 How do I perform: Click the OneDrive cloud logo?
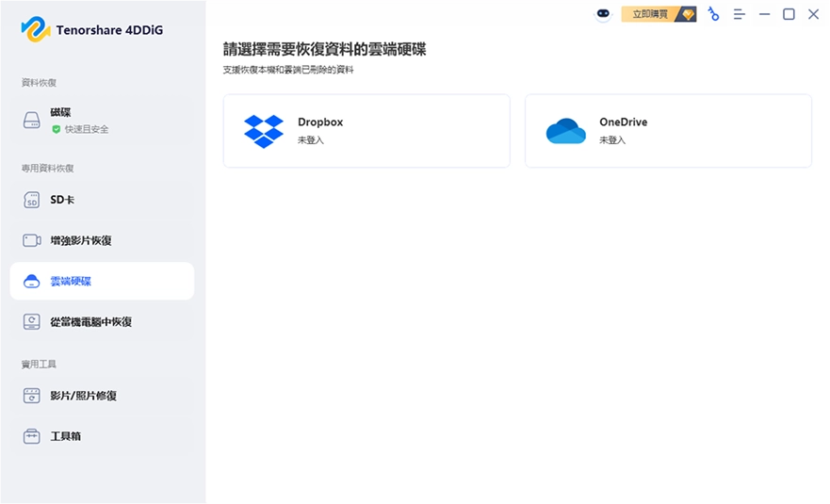coord(566,131)
